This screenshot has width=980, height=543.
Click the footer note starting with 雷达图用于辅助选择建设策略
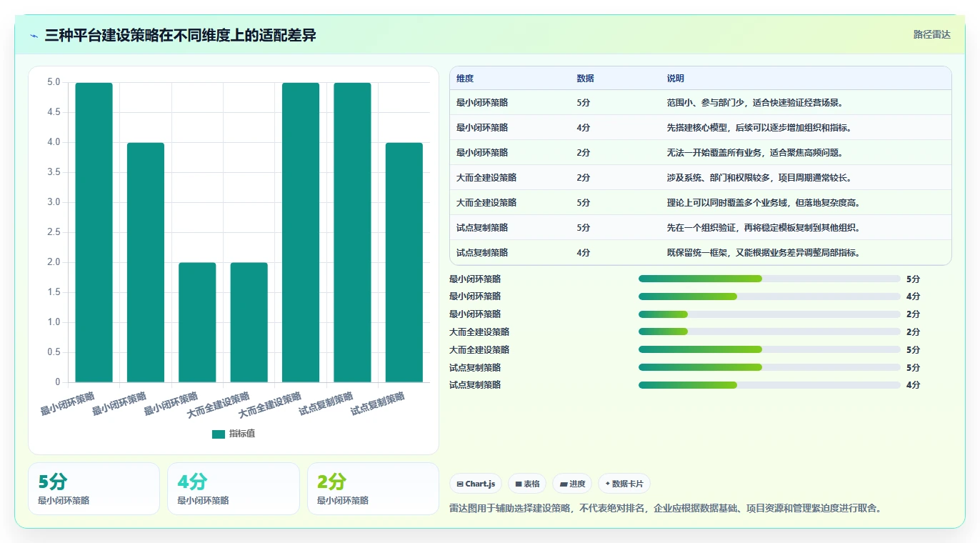(667, 509)
